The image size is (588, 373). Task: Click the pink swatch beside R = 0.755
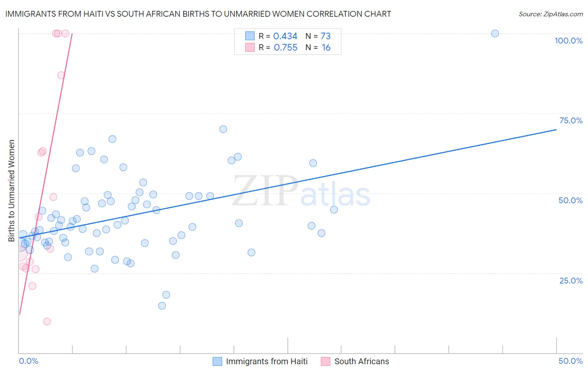tap(250, 47)
